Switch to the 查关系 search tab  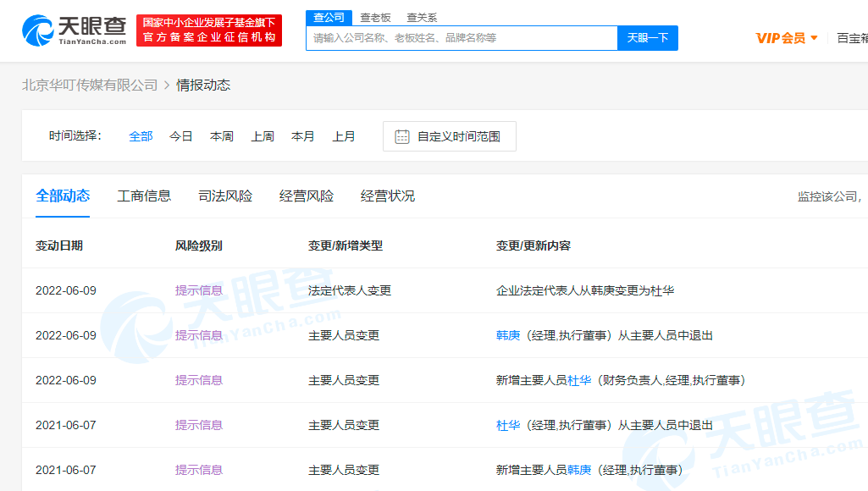[x=422, y=17]
